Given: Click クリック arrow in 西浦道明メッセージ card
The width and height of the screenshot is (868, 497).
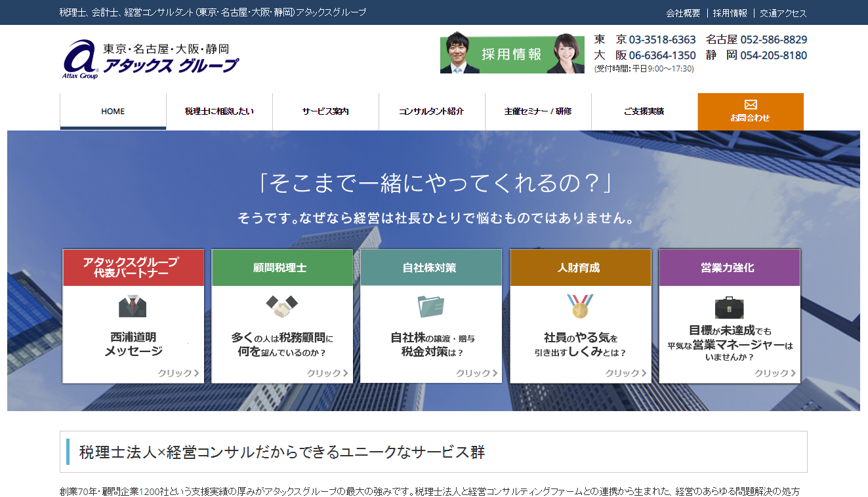Looking at the screenshot, I should (x=178, y=373).
